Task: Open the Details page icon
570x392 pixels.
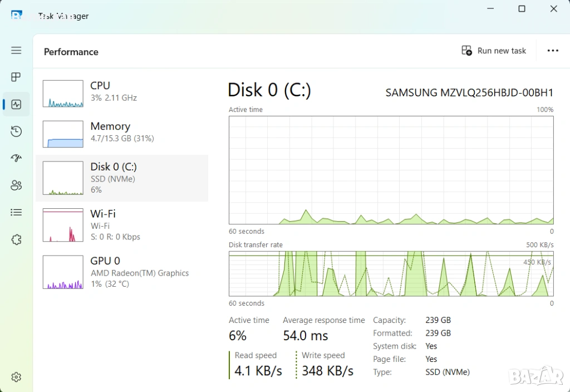Action: point(16,212)
